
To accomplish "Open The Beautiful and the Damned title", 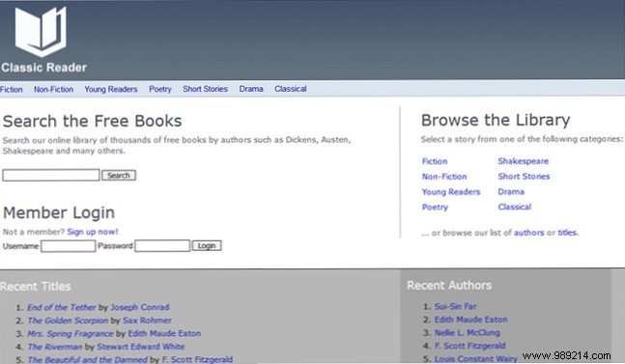I will pos(87,359).
